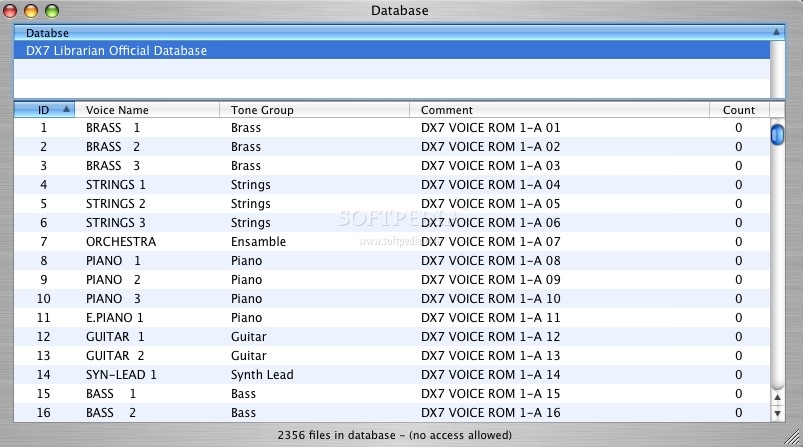Click comment DX7 VOICE ROM 1-A 01
The width and height of the screenshot is (803, 447).
click(490, 127)
